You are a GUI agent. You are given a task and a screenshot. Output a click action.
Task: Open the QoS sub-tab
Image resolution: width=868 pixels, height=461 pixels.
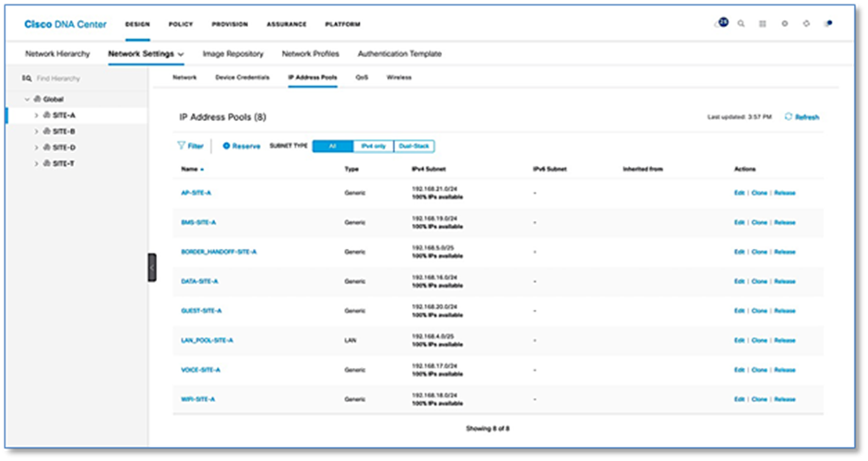coord(362,77)
